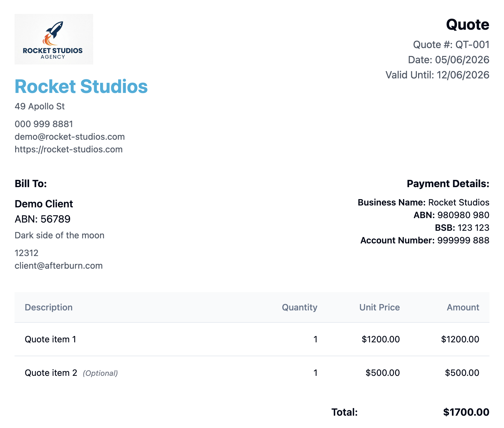Click the Rocket Studios Agency logo
The width and height of the screenshot is (504, 428).
[54, 39]
